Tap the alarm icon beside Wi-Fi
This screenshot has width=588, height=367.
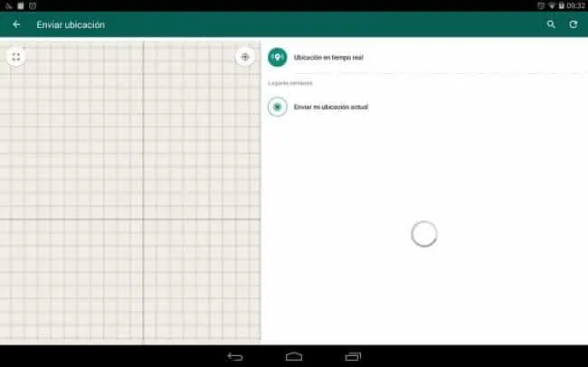click(x=541, y=5)
